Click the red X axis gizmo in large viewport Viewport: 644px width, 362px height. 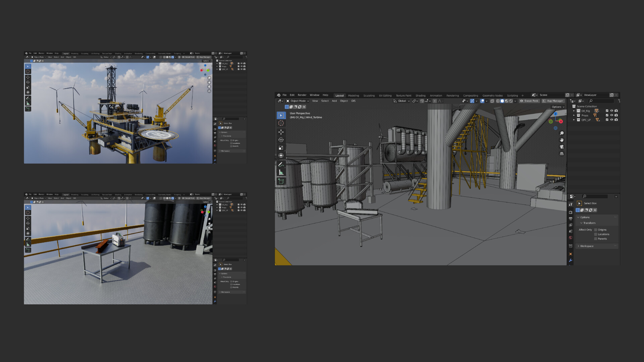coord(561,121)
